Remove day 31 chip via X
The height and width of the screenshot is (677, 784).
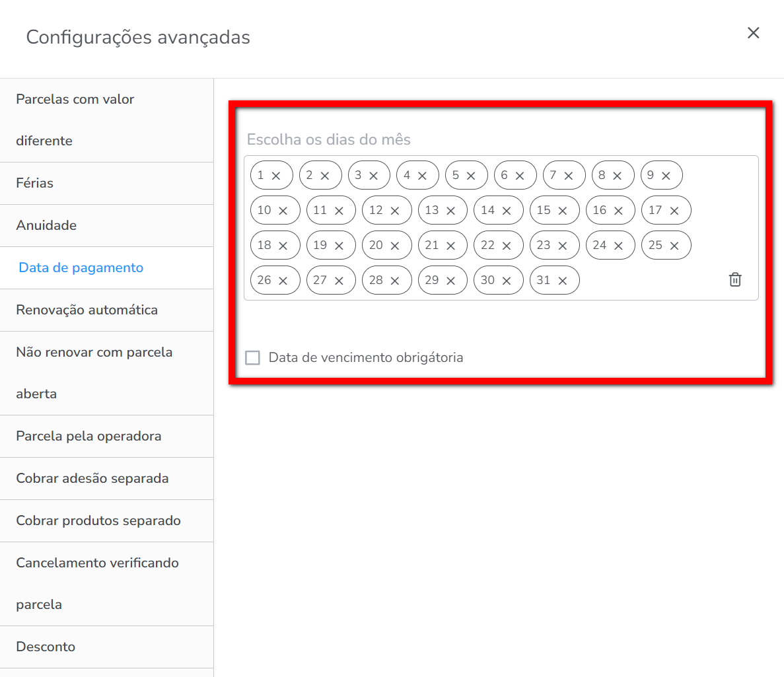pos(563,281)
